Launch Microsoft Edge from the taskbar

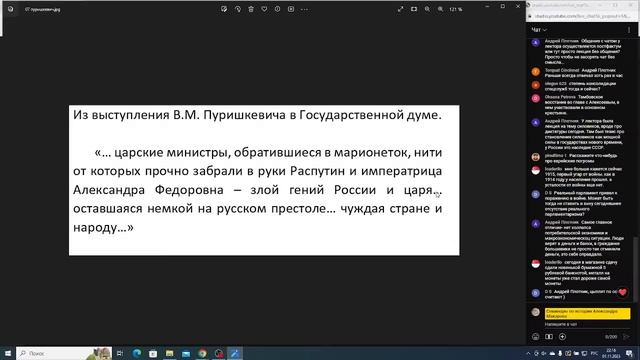pos(137,353)
